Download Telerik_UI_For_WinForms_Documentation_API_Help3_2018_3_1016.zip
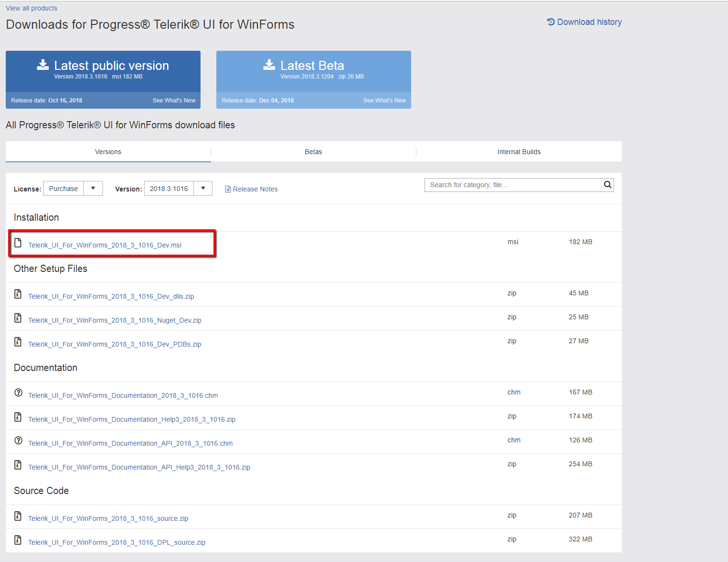 (139, 467)
